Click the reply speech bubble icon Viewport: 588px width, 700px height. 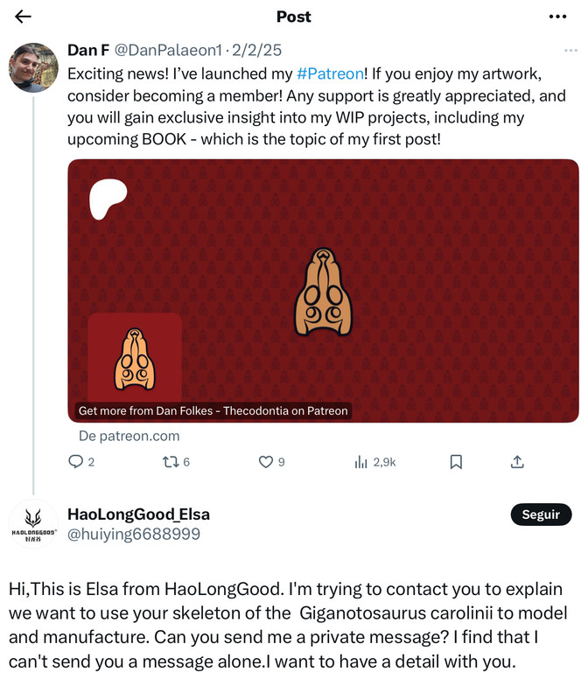75,462
